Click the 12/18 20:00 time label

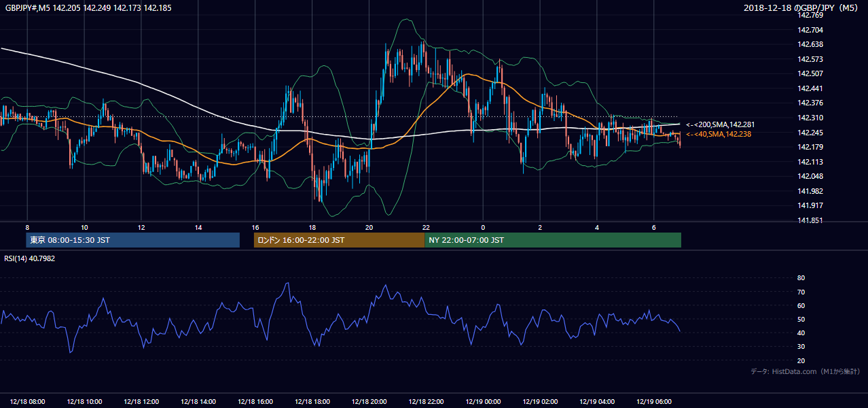tap(369, 402)
